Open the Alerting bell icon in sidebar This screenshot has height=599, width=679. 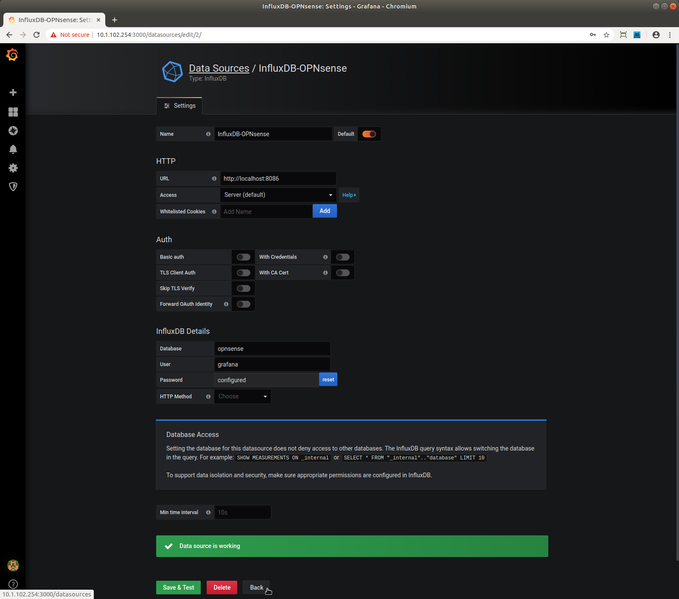pyautogui.click(x=13, y=149)
